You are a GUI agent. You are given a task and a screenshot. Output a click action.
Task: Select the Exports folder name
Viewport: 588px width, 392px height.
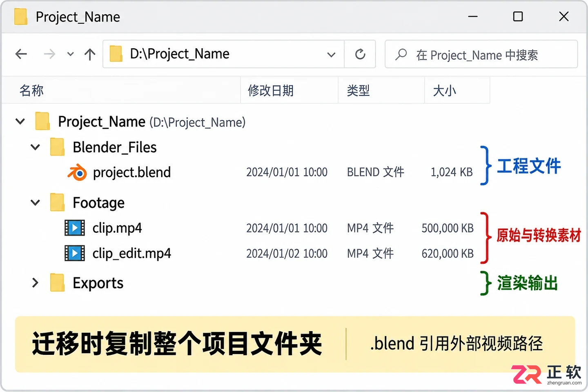click(98, 283)
